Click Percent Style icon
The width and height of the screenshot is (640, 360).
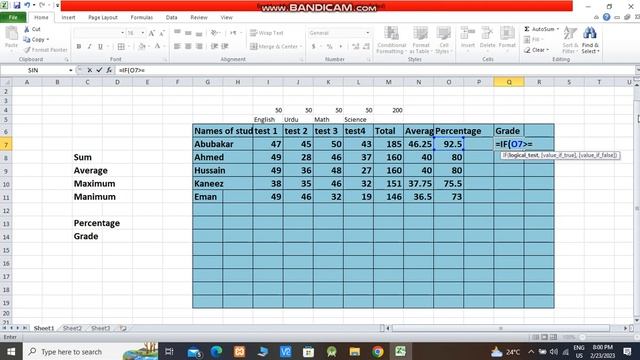[329, 47]
